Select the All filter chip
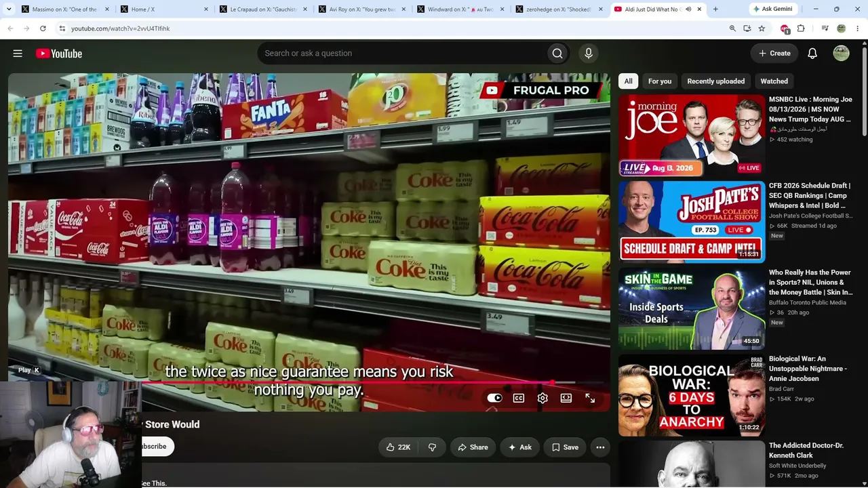 coord(629,81)
